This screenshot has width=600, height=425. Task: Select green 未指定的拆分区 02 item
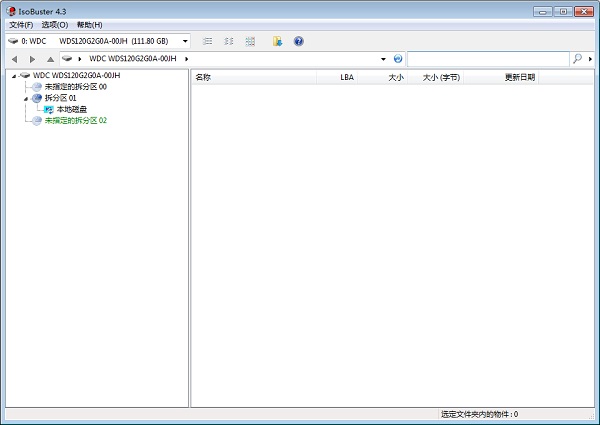76,120
